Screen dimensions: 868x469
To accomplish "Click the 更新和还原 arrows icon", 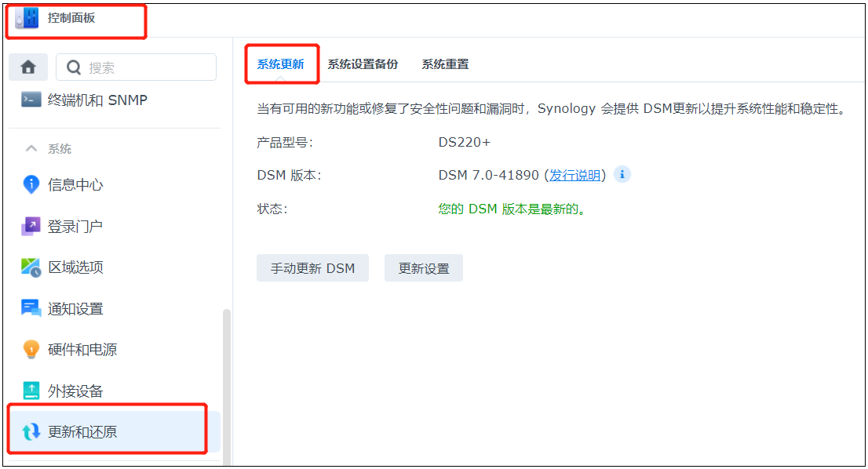I will pyautogui.click(x=31, y=431).
